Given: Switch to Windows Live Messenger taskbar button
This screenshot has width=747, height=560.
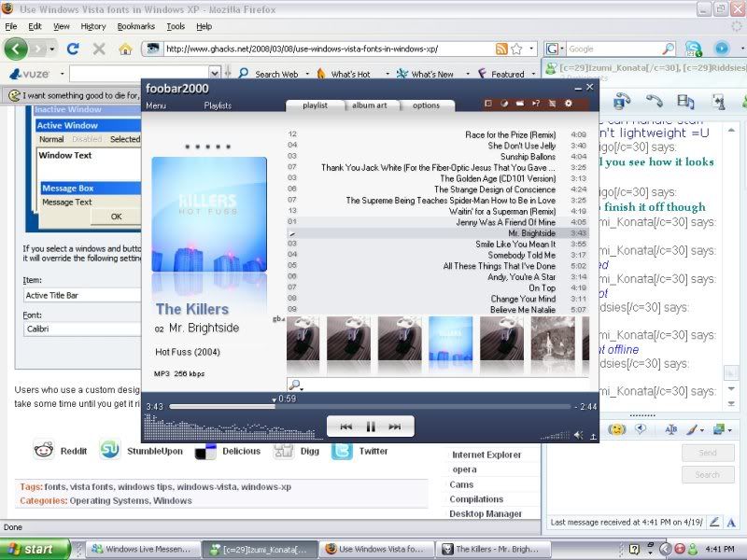Looking at the screenshot, I should [142, 549].
